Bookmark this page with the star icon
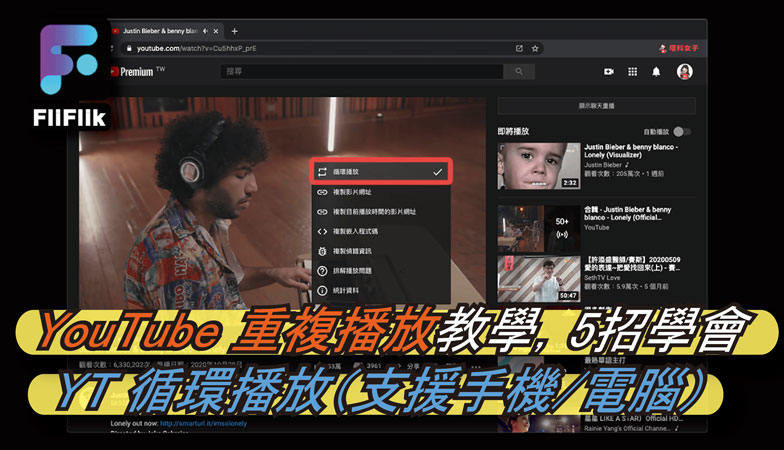This screenshot has width=784, height=450. (535, 48)
